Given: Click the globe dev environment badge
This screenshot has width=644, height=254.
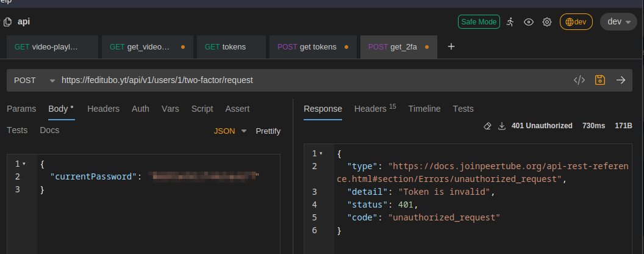Looking at the screenshot, I should 576,22.
